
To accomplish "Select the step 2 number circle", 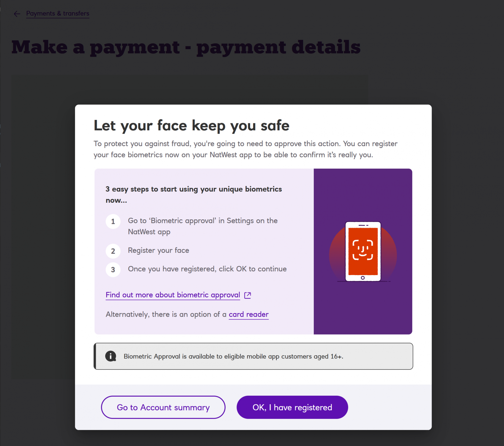I will pos(113,251).
